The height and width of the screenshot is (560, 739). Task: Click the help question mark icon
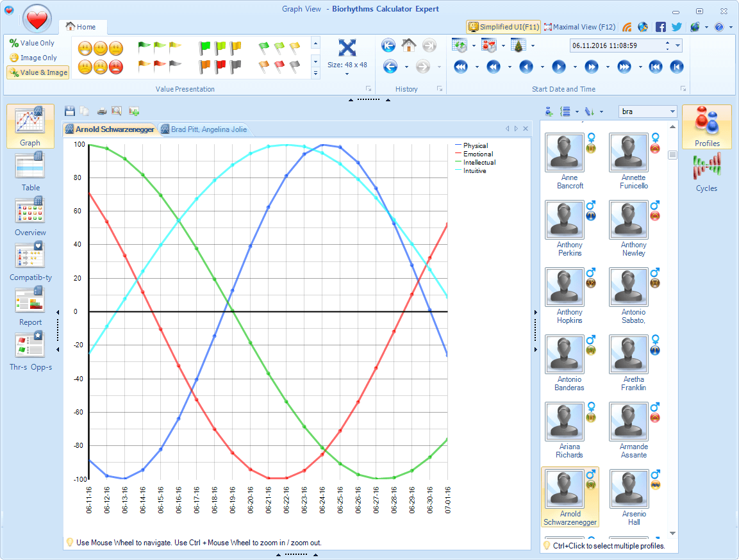click(718, 27)
